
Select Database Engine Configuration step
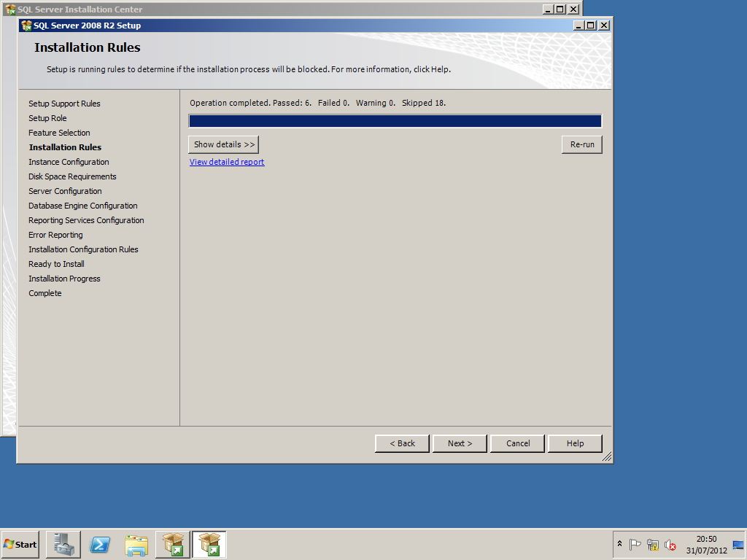click(x=83, y=206)
